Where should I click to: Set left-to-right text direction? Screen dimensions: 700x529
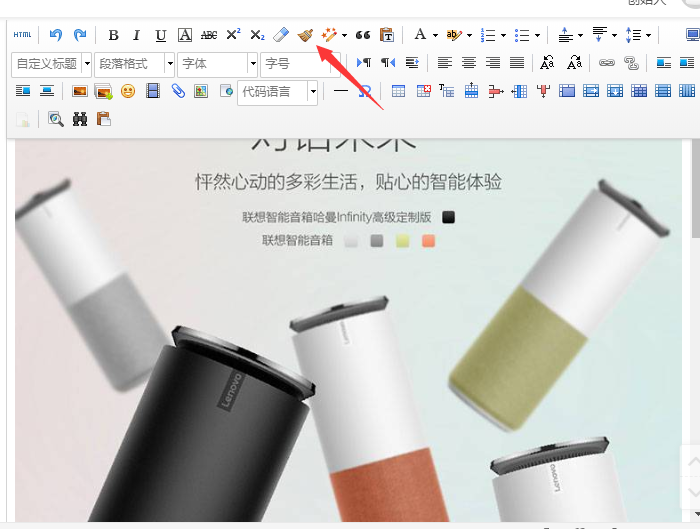[363, 63]
